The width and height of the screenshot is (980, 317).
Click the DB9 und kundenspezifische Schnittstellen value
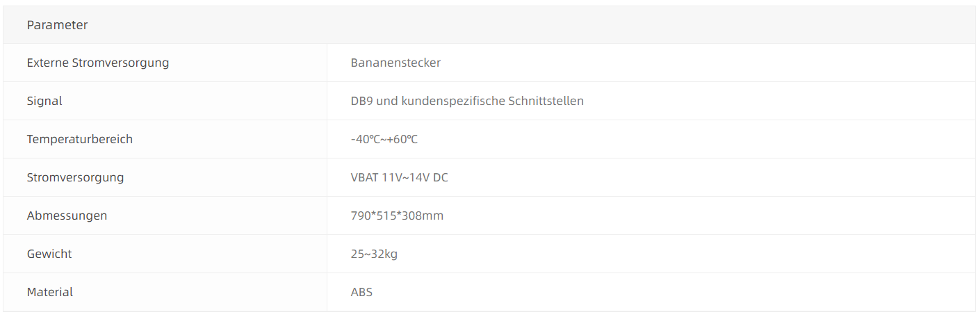pyautogui.click(x=467, y=101)
